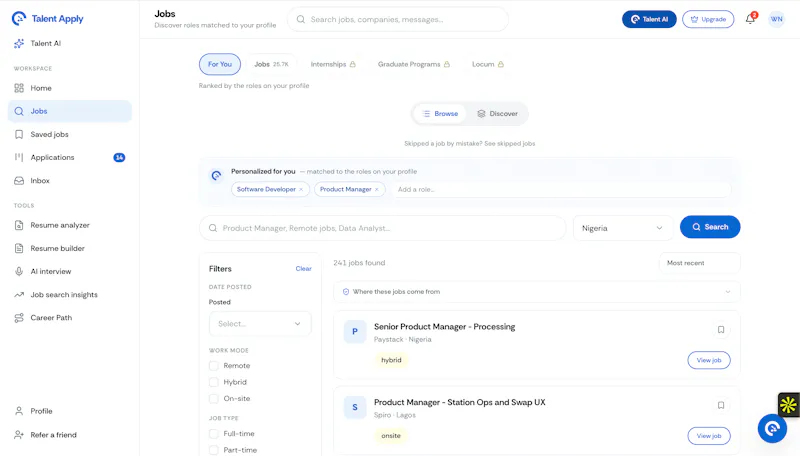Viewport: 800px width, 456px height.
Task: Check the On-site work mode filter
Action: click(214, 398)
